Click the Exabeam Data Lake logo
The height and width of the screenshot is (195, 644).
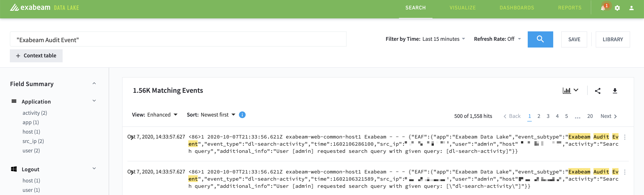click(x=44, y=8)
